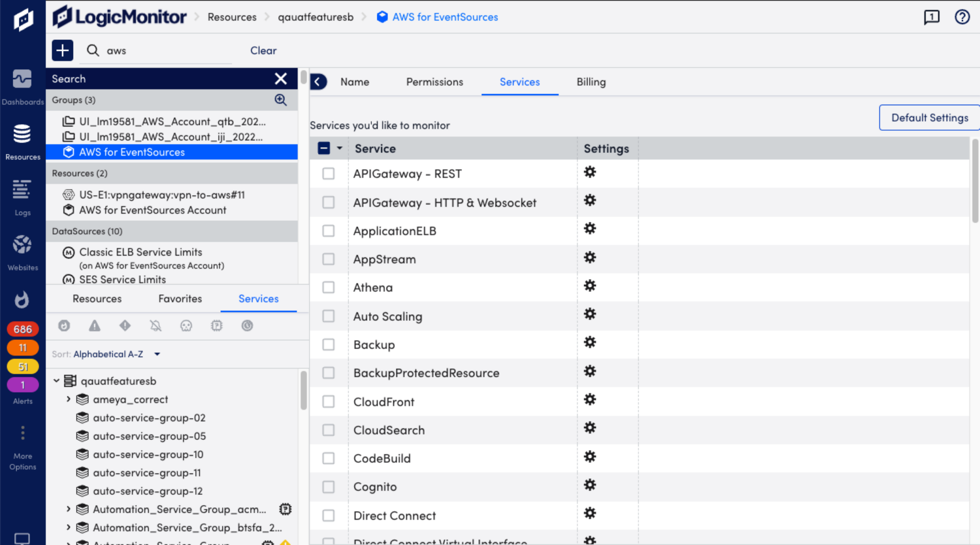
Task: Open the Permissions tab
Action: (x=434, y=82)
